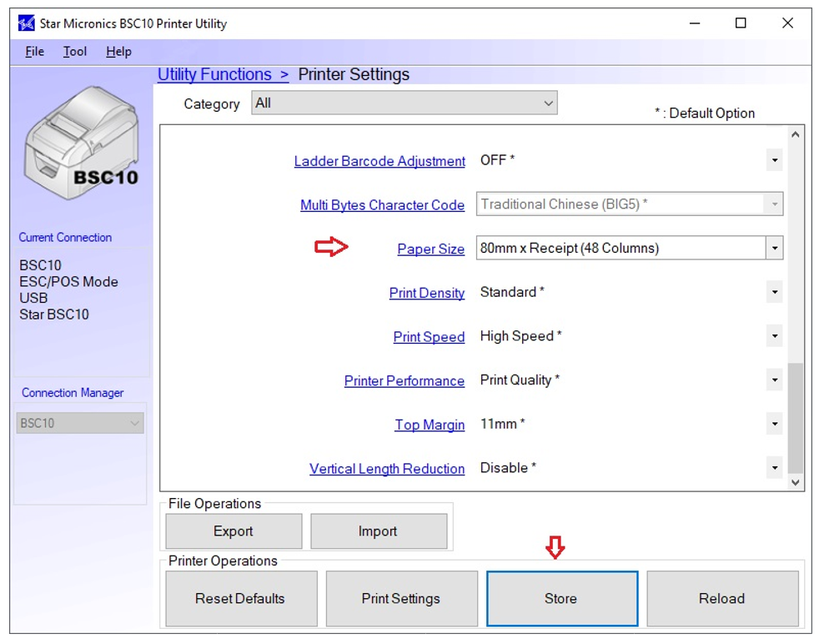Open the File menu
This screenshot has height=644, width=819.
(34, 52)
